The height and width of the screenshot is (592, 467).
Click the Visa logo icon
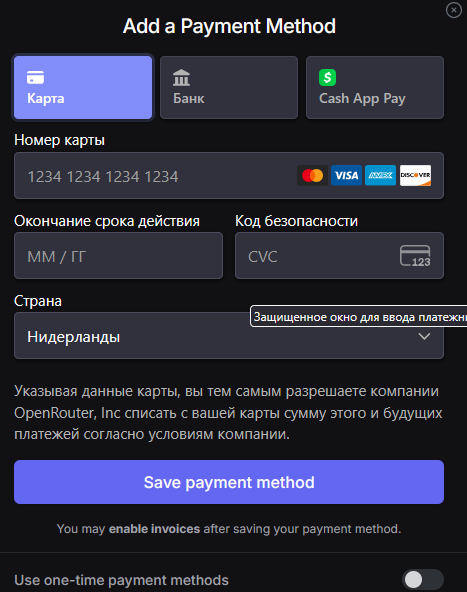[346, 176]
